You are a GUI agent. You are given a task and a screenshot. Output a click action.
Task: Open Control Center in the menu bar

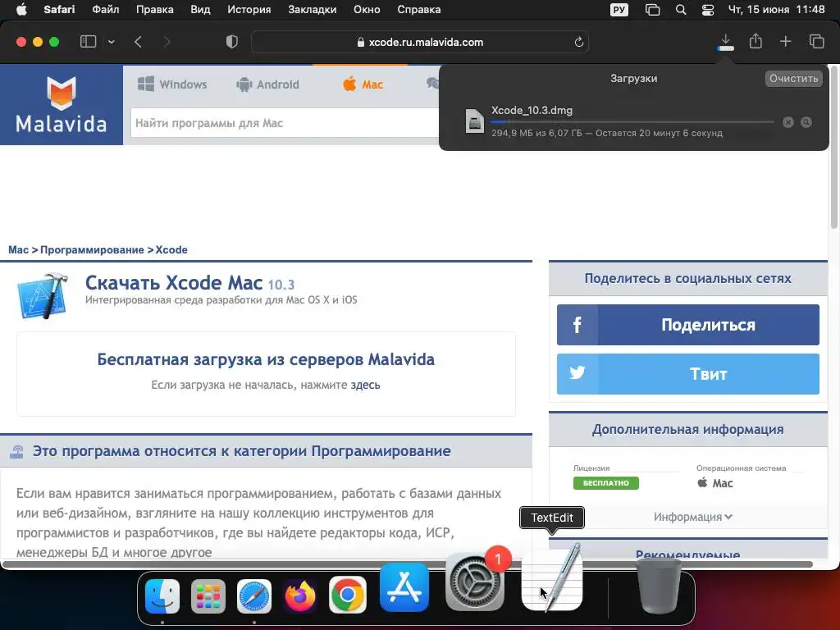click(708, 10)
